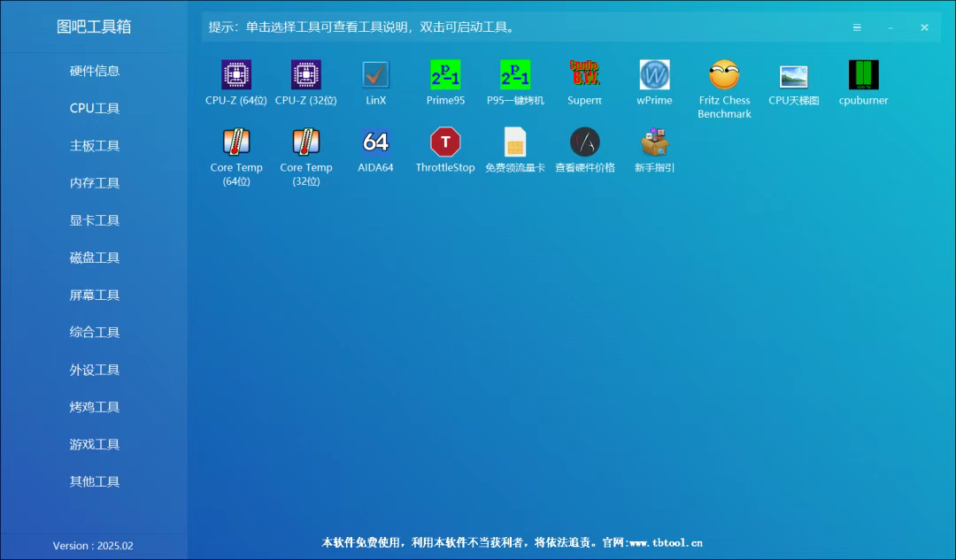Screen dimensions: 956x560
Task: Switch to 显卡工具 category
Action: pyautogui.click(x=95, y=220)
